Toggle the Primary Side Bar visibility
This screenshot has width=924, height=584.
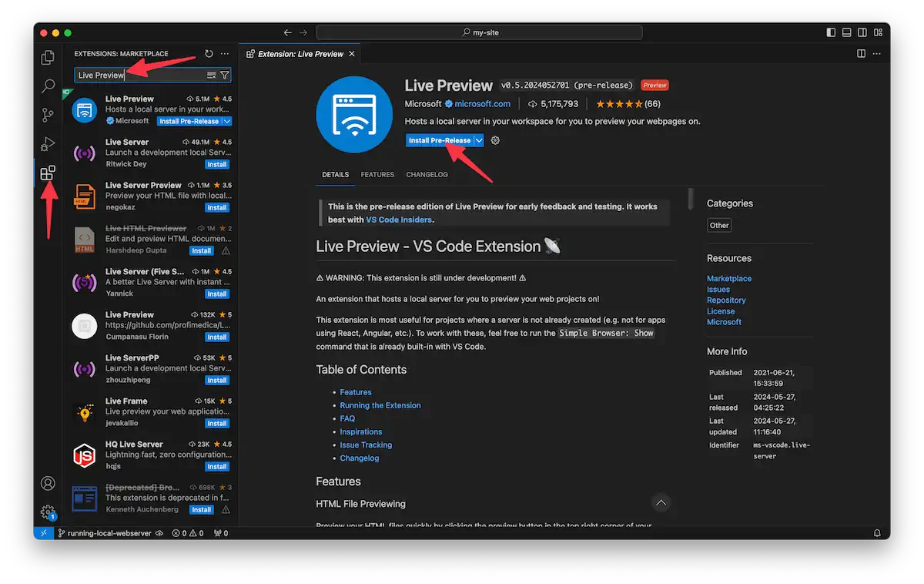[830, 32]
